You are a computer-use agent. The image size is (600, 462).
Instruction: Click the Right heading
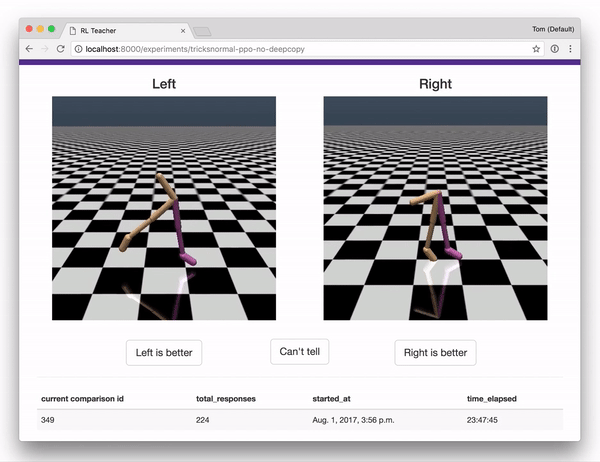pyautogui.click(x=435, y=84)
